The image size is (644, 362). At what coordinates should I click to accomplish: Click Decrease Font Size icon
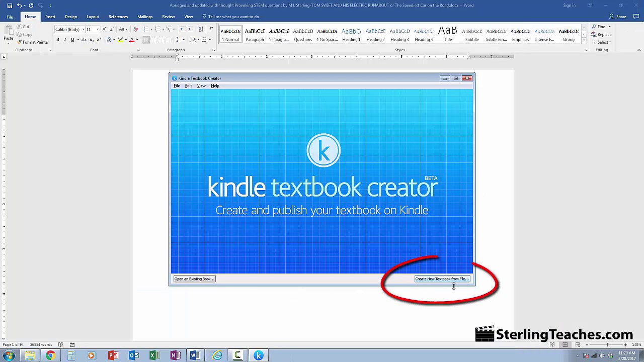[111, 29]
